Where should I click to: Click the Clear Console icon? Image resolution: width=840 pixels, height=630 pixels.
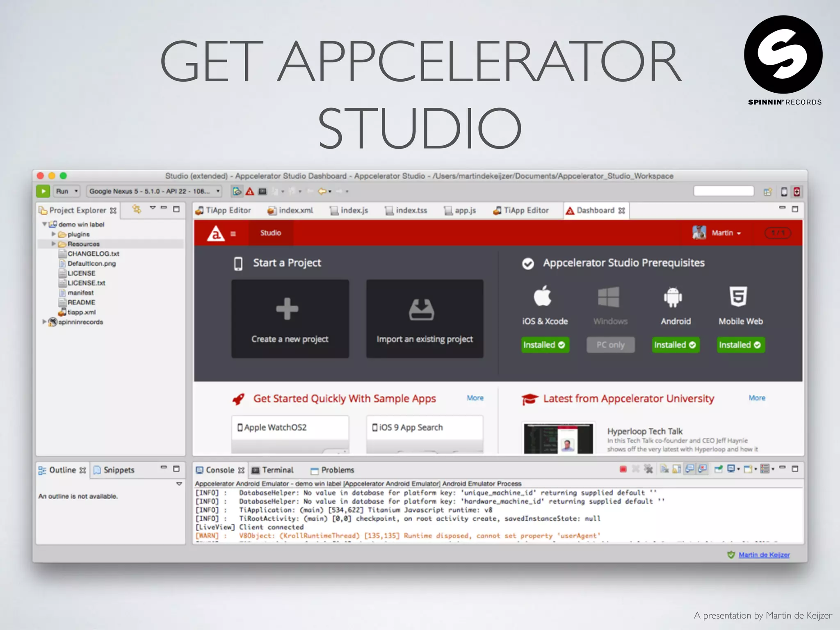[664, 469]
